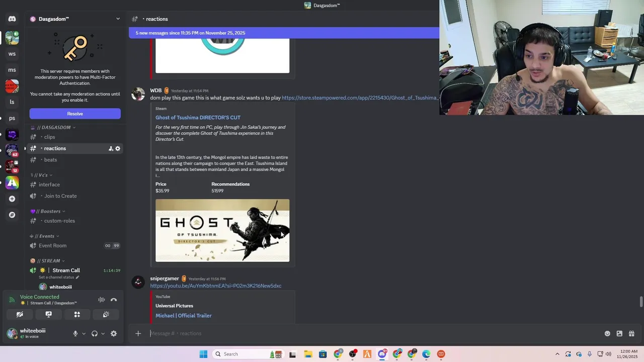Open Microsoft Edge from the taskbar
The image size is (644, 362).
[x=426, y=354]
